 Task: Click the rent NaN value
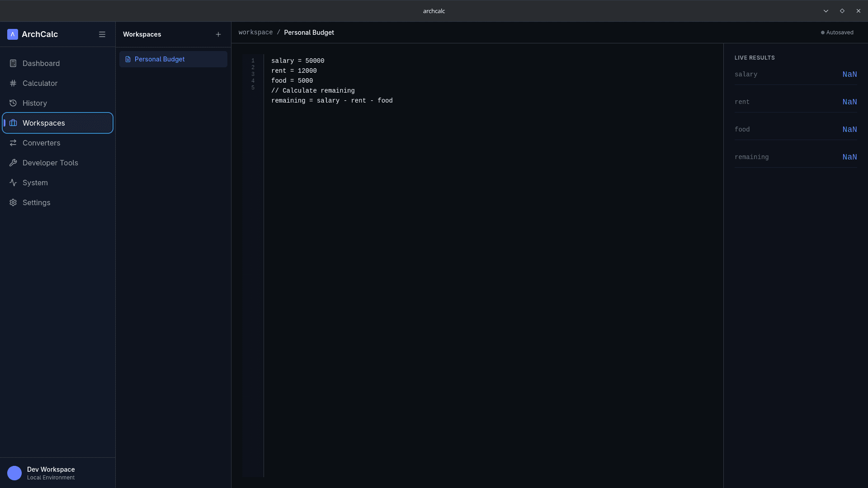pyautogui.click(x=849, y=102)
